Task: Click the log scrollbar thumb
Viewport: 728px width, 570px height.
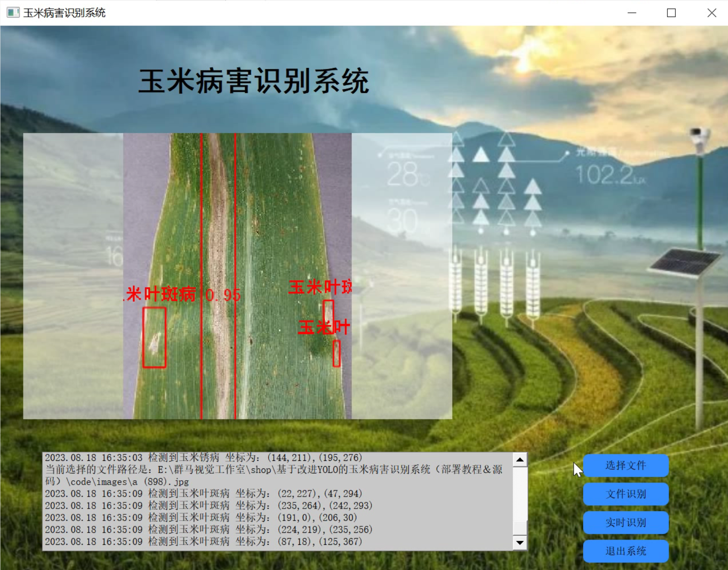Action: click(520, 528)
